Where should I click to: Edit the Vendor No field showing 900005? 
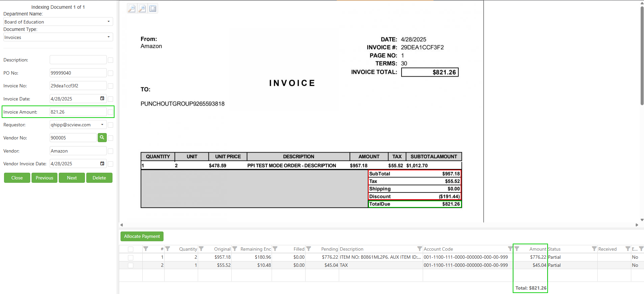(x=73, y=138)
